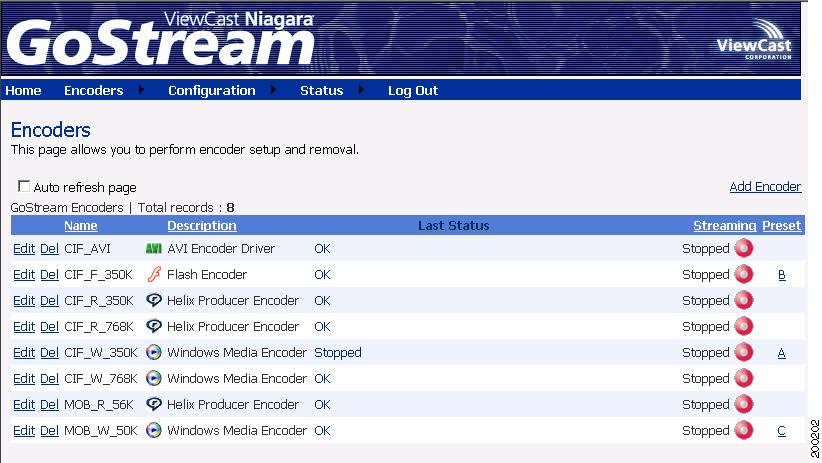Open preset B for CIF_F_350K

782,275
